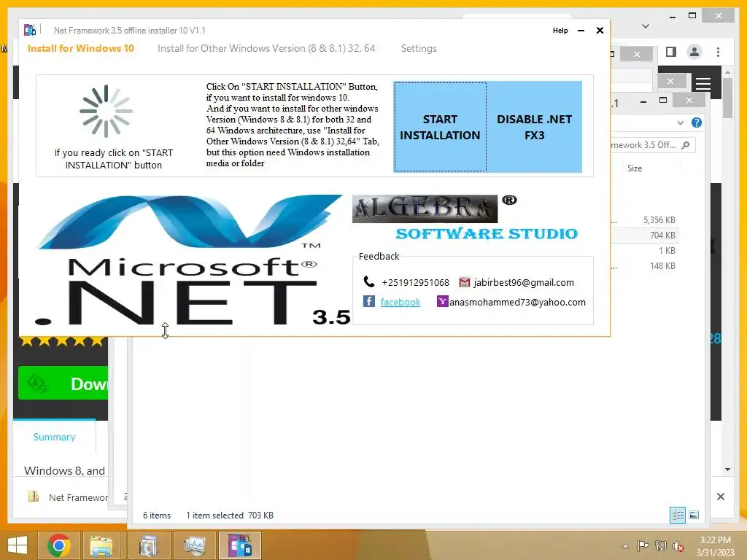Open File Explorer from taskbar
The width and height of the screenshot is (747, 560).
click(x=101, y=545)
